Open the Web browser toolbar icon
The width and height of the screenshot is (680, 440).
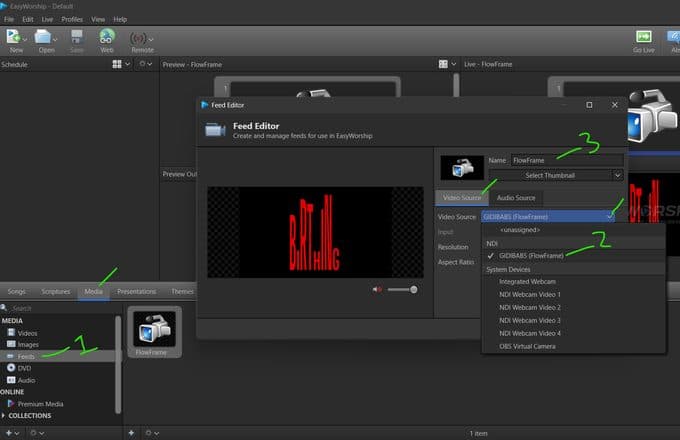107,37
